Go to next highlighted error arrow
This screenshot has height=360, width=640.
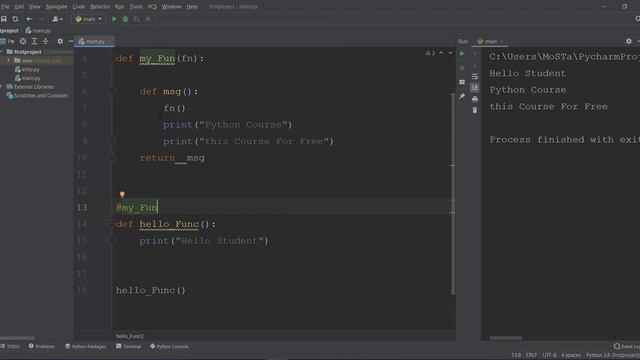pos(450,53)
